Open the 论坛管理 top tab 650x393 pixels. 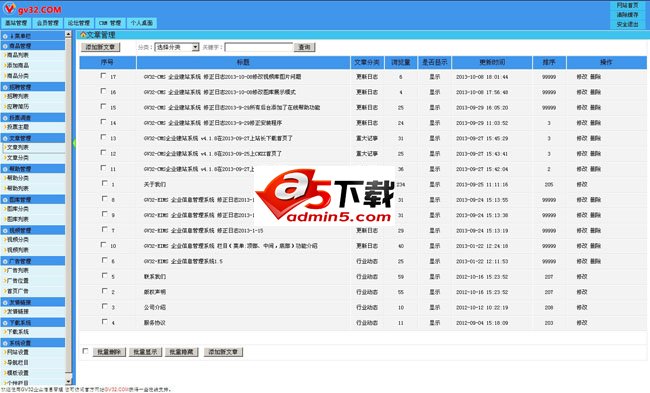point(79,23)
